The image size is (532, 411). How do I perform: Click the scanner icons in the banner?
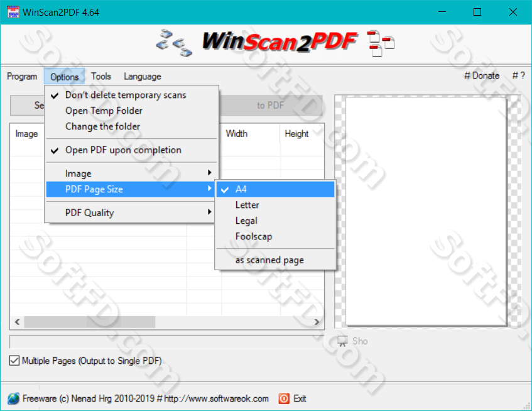(x=174, y=43)
